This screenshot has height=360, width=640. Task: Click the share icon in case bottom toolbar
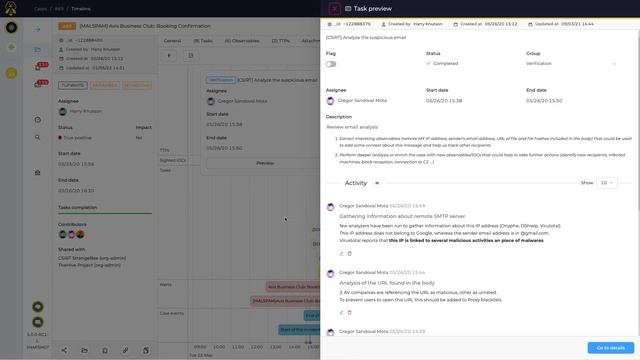(64, 350)
